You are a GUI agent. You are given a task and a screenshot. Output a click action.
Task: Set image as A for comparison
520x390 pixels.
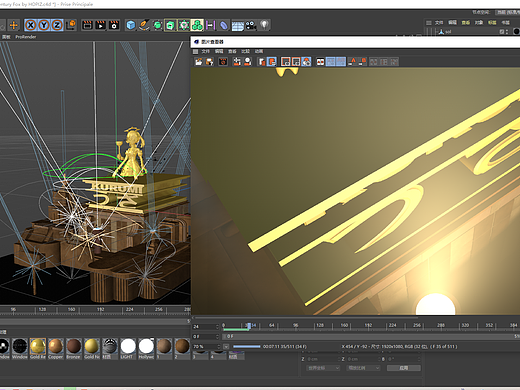point(352,62)
